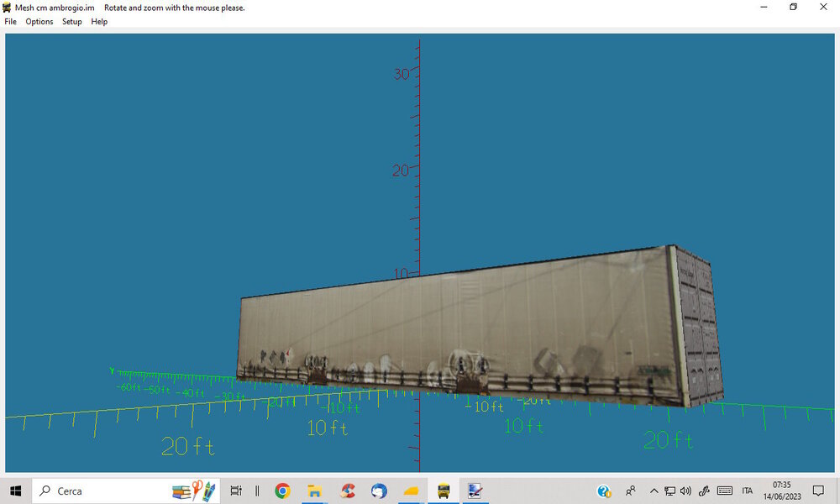Viewport: 840px width, 504px height.
Task: Click the green '-60ft' axis label
Action: point(129,386)
